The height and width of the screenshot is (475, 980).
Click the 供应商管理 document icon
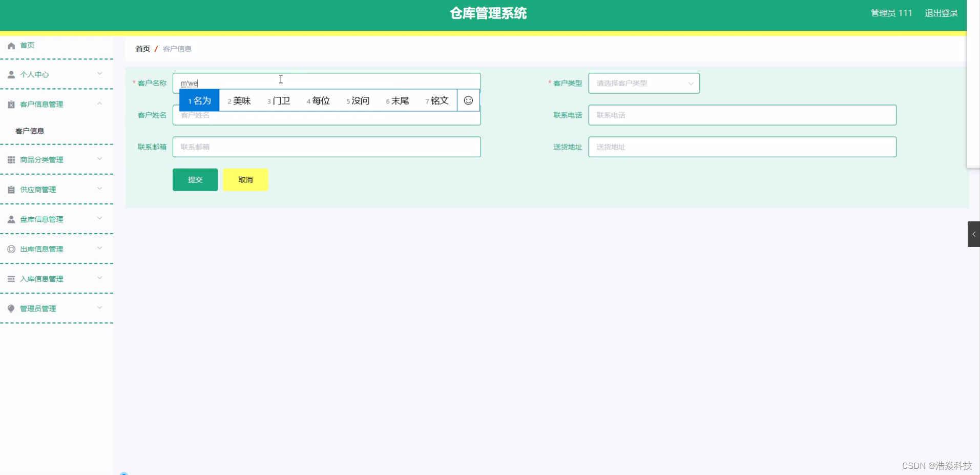tap(11, 189)
